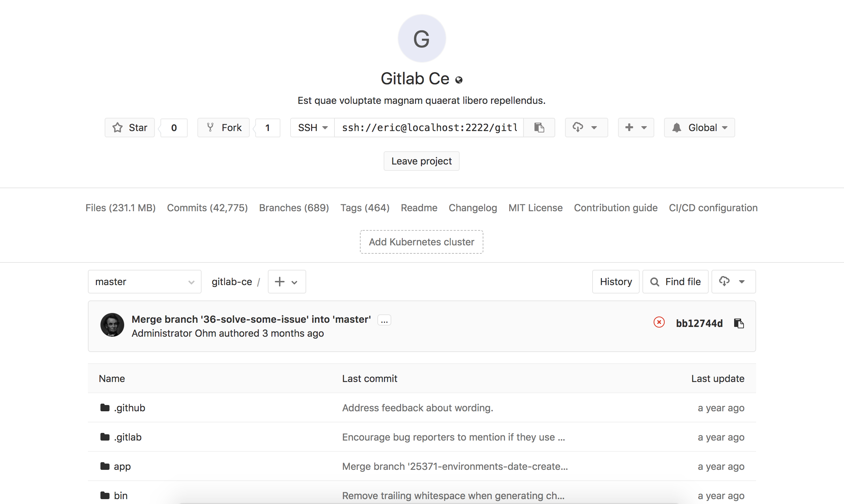Open the plus create dropdown near clone URL
Image resolution: width=844 pixels, height=504 pixels.
click(636, 128)
